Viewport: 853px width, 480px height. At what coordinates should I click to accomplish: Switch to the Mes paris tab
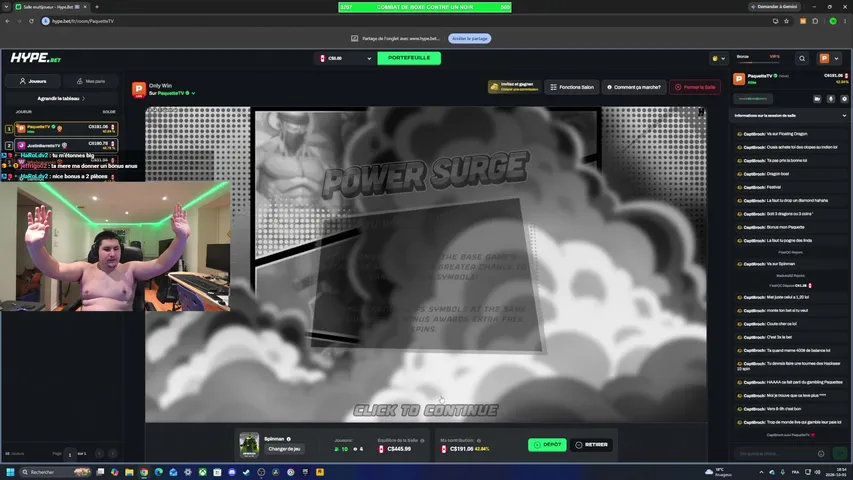[x=90, y=81]
